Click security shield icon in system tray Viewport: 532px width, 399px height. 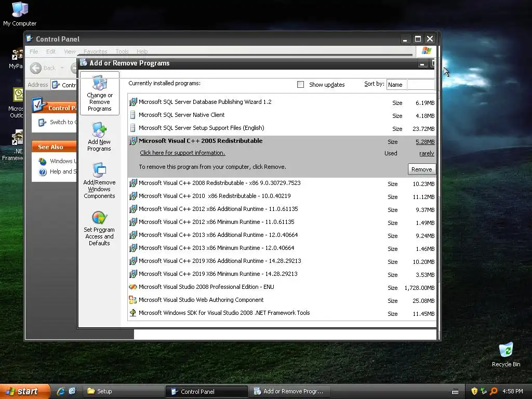point(474,391)
